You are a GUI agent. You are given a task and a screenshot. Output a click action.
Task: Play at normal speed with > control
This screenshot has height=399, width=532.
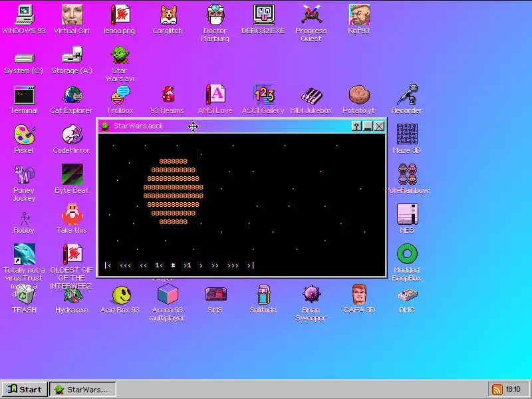tap(201, 265)
